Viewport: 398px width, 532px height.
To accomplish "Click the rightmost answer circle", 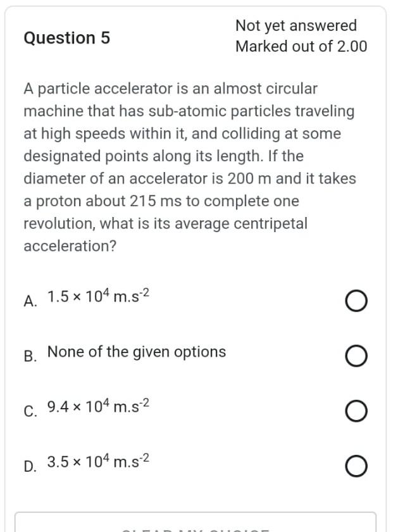I will pos(356,300).
